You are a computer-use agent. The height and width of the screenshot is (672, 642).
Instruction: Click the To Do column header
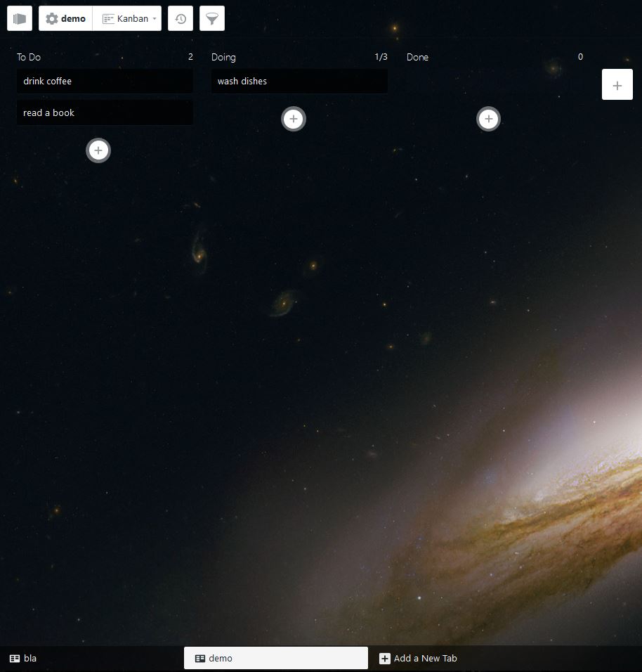[28, 57]
